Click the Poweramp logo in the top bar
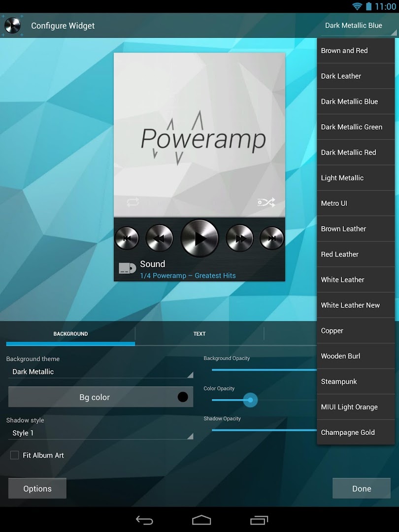 12,25
